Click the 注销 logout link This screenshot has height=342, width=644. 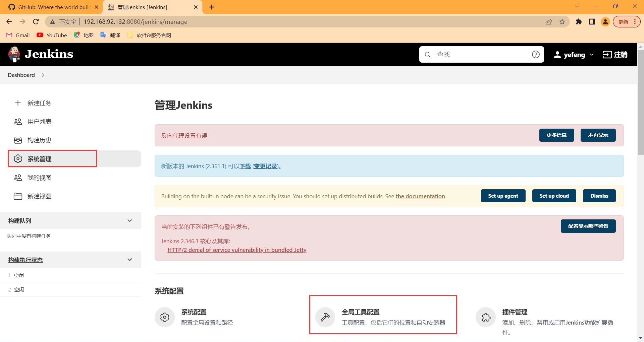615,55
